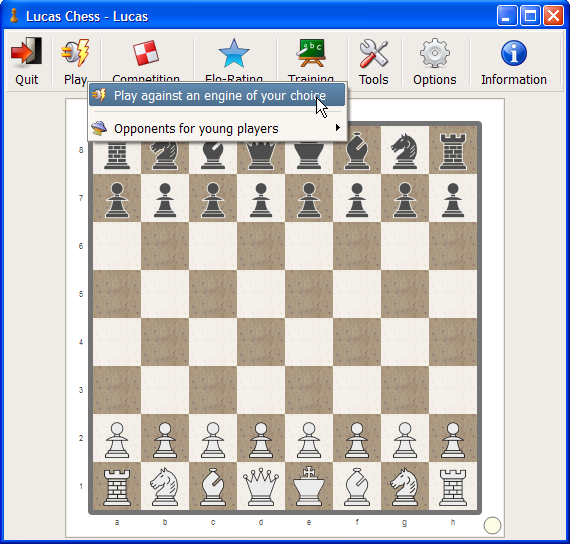Screen dimensions: 570x544
Task: Select the black pawn on a7
Action: (117, 200)
